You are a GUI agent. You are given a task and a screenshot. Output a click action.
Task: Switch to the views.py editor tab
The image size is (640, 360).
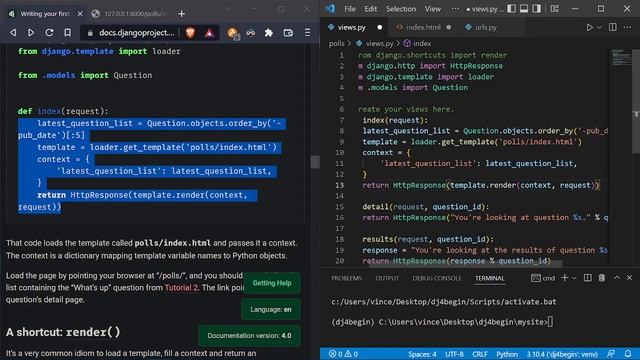pyautogui.click(x=355, y=27)
